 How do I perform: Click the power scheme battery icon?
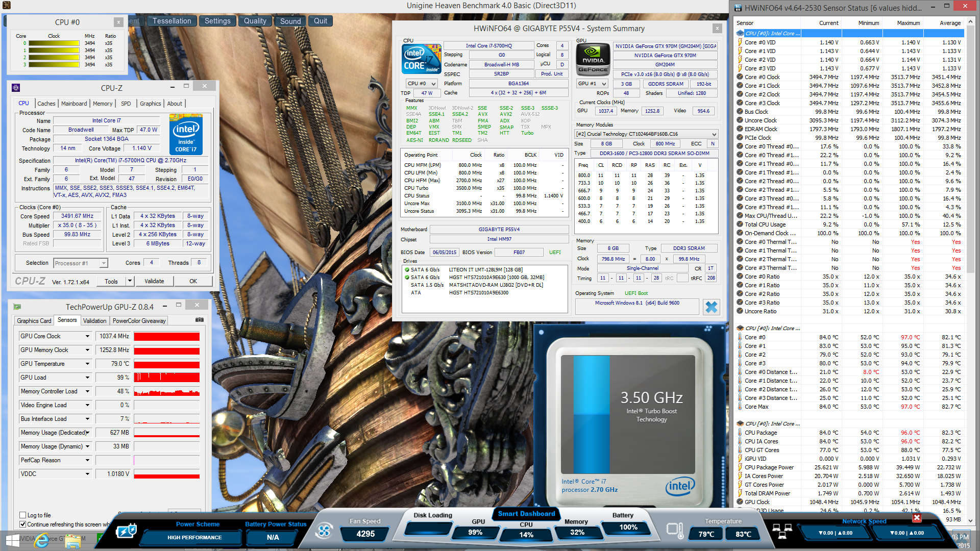126,531
